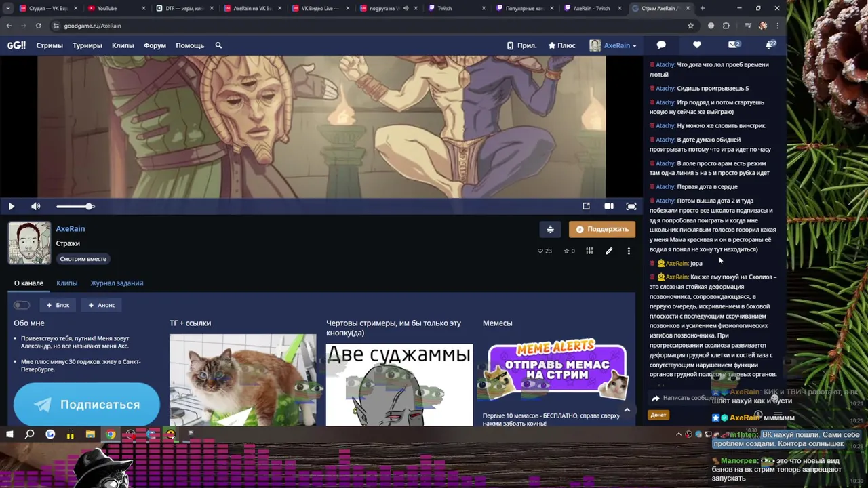Collapse panels with the chevron up arrow

click(627, 410)
